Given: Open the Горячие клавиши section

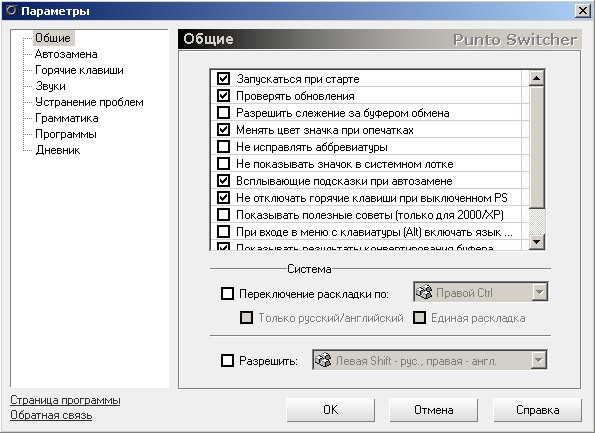Looking at the screenshot, I should (79, 70).
